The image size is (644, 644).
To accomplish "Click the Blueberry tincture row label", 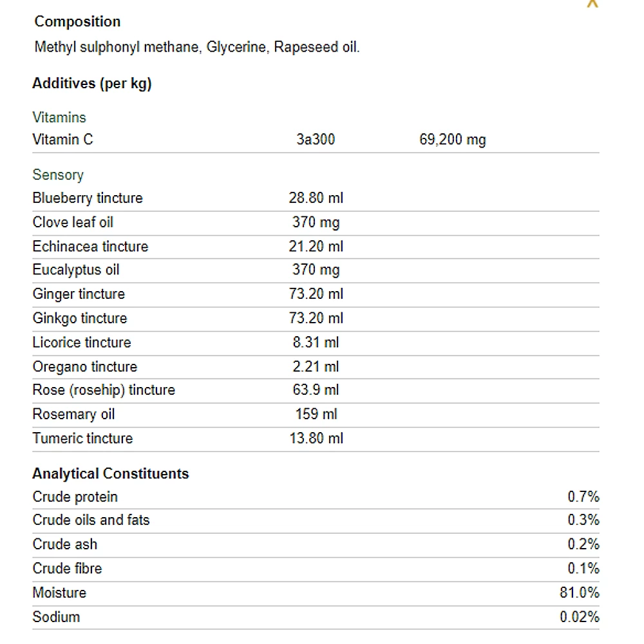I will coord(88,198).
